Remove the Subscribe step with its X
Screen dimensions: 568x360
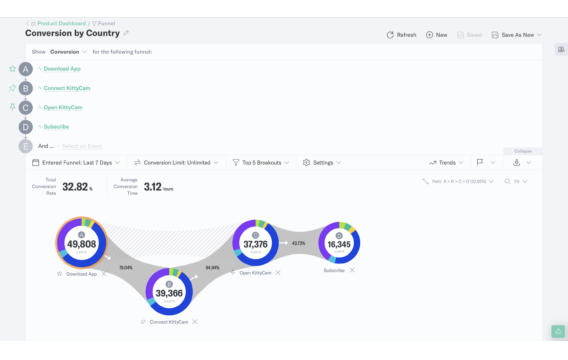352,270
